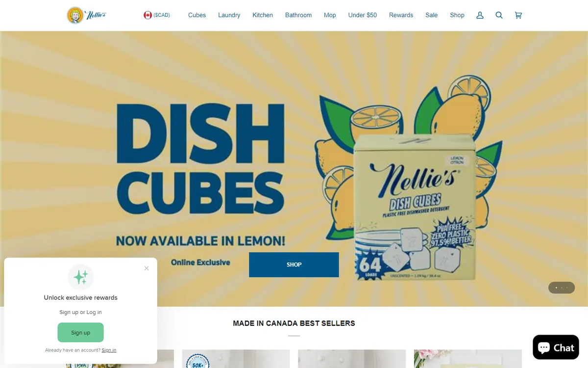Image resolution: width=588 pixels, height=368 pixels.
Task: Open the search magnifier icon
Action: click(499, 15)
